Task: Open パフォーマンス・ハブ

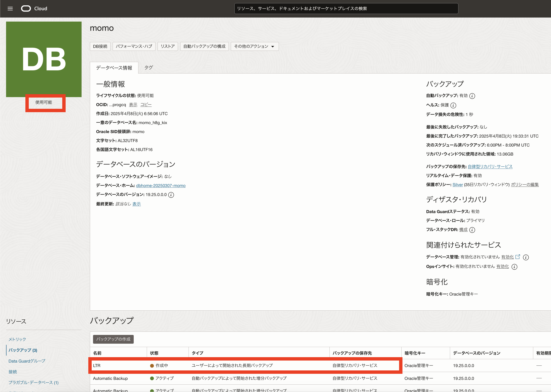Action: pos(134,46)
